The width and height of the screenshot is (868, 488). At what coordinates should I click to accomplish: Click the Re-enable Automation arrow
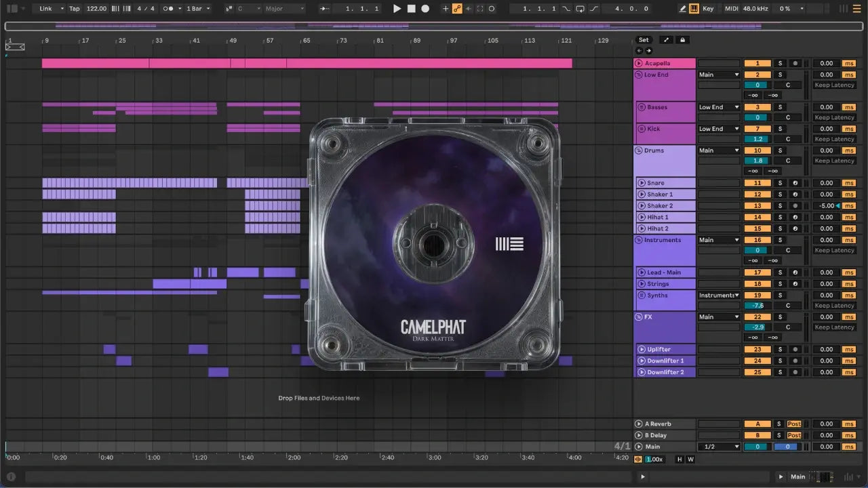[469, 9]
